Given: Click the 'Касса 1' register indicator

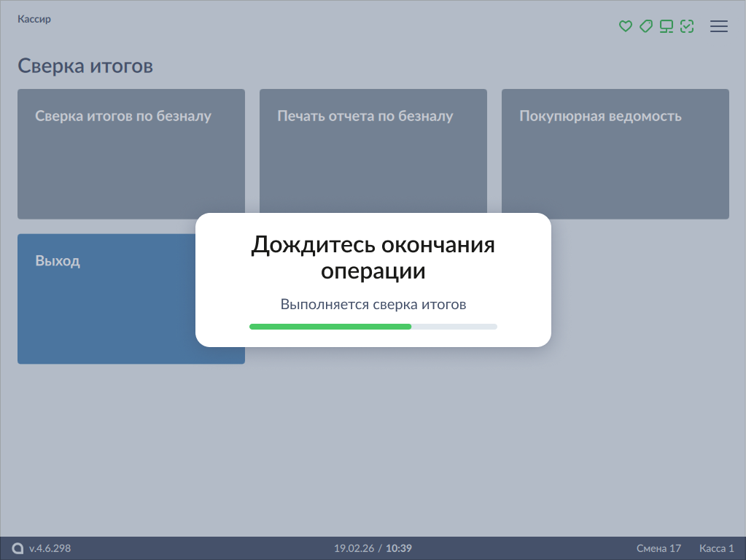Looking at the screenshot, I should pos(716,548).
